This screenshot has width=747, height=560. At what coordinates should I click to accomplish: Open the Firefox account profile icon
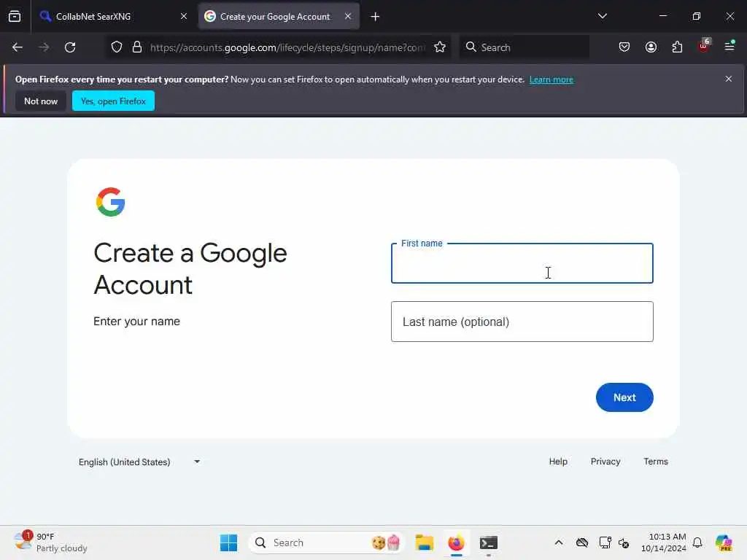coord(651,47)
